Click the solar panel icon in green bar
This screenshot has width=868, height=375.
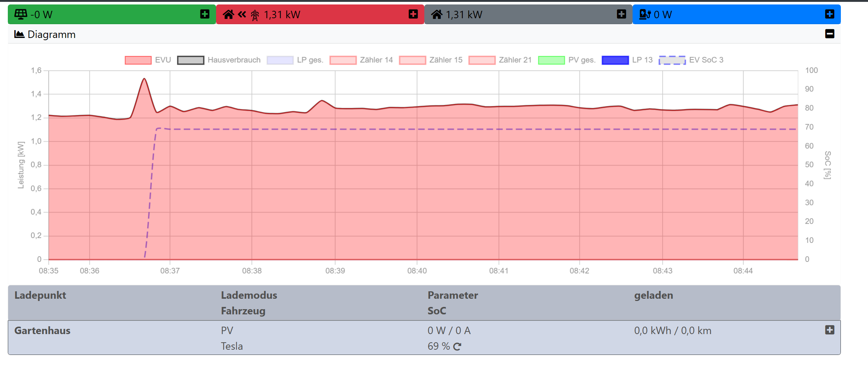[21, 14]
